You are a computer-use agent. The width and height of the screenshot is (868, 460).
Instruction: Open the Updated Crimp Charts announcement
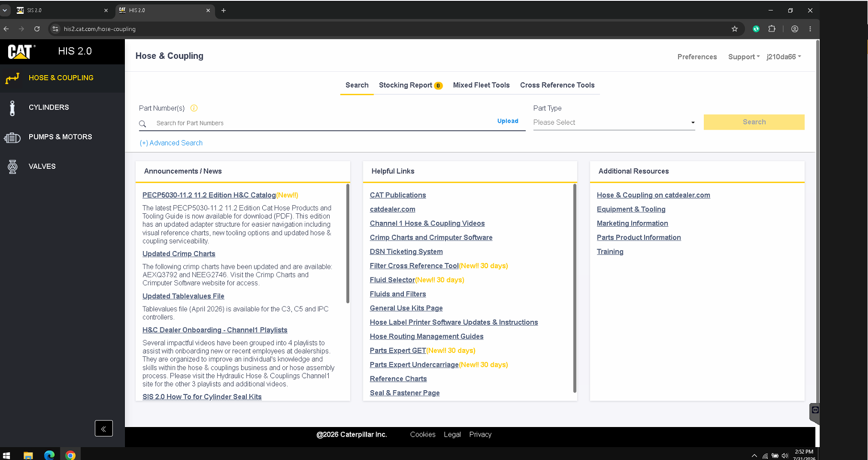[179, 254]
